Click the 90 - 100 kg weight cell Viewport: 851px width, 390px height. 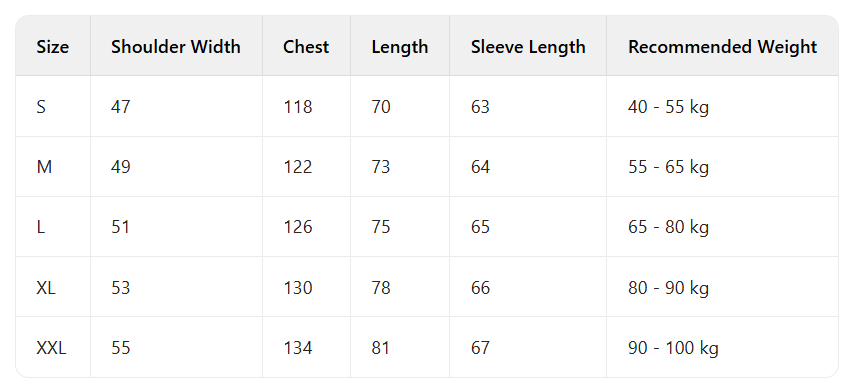click(674, 348)
